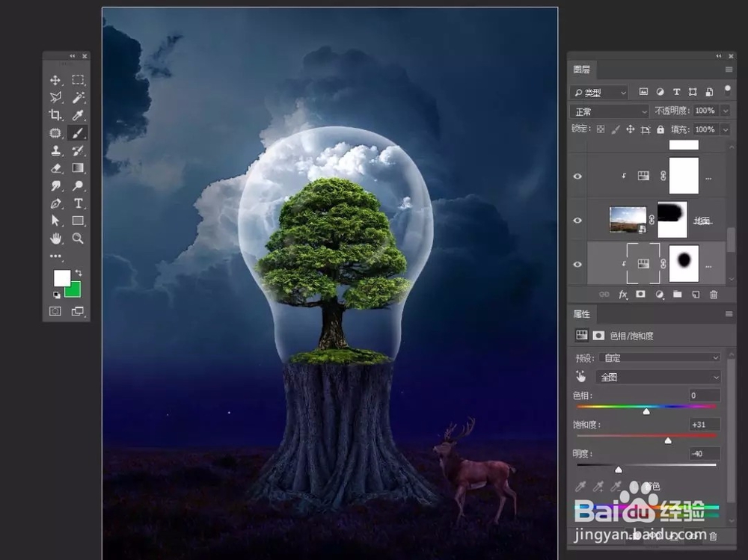Select the Move tool
748x560 pixels.
click(x=54, y=80)
